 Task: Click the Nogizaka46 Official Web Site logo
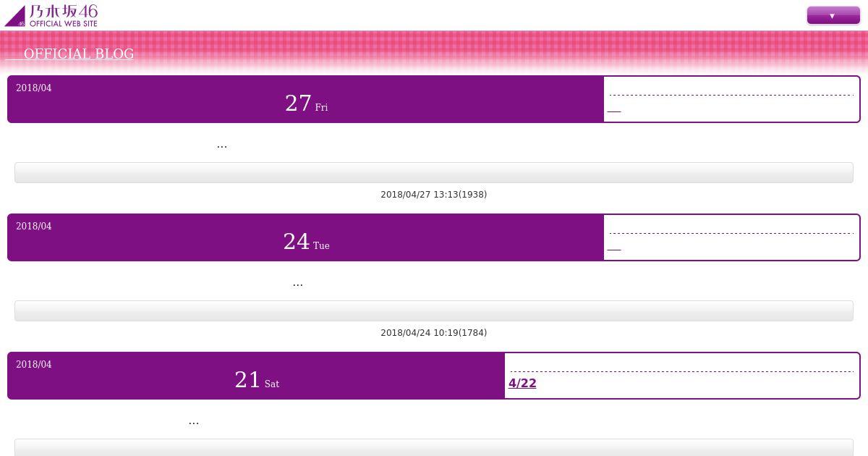point(51,15)
